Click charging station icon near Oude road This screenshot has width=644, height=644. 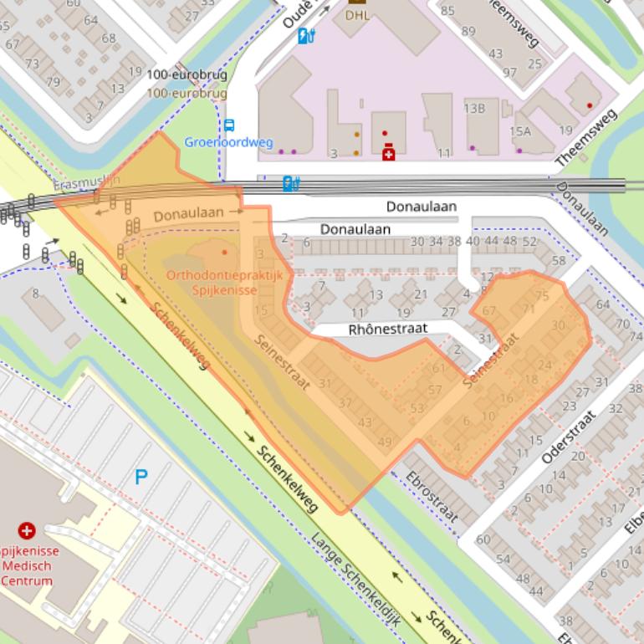coord(306,36)
